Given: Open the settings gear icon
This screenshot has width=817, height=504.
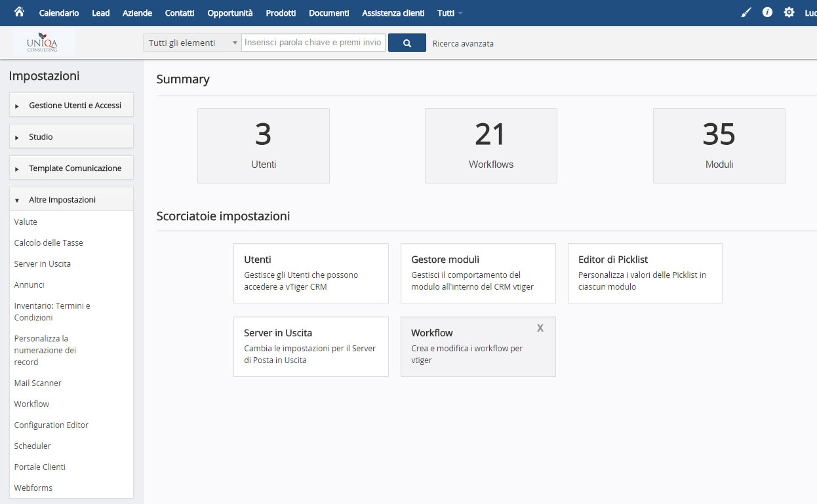Looking at the screenshot, I should [x=789, y=12].
